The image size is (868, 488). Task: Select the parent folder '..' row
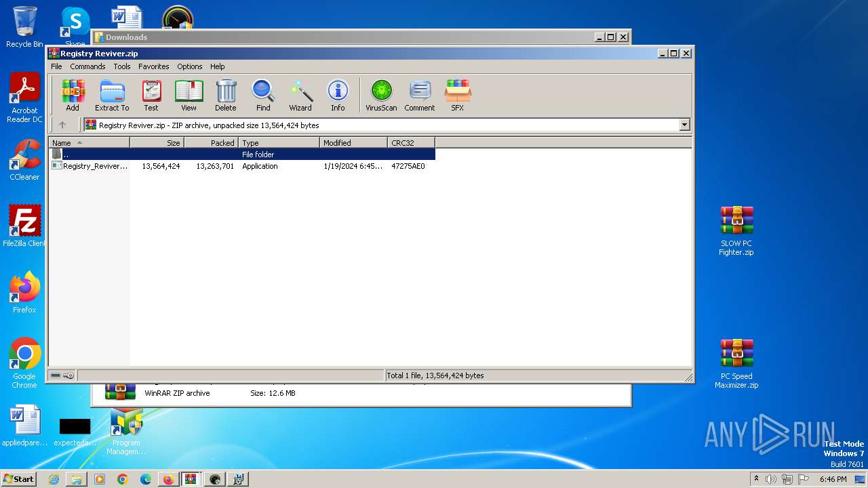(242, 155)
